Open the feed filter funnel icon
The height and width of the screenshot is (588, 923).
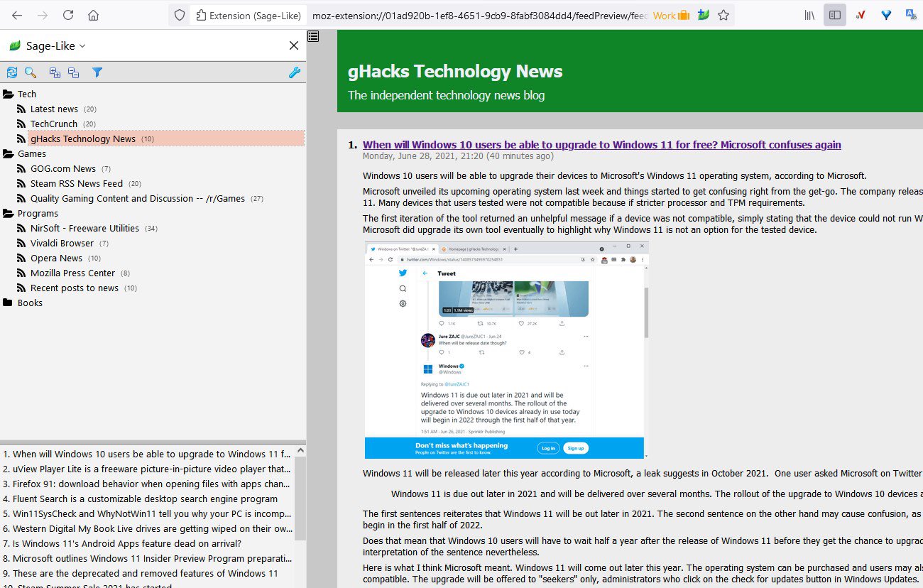(x=97, y=72)
